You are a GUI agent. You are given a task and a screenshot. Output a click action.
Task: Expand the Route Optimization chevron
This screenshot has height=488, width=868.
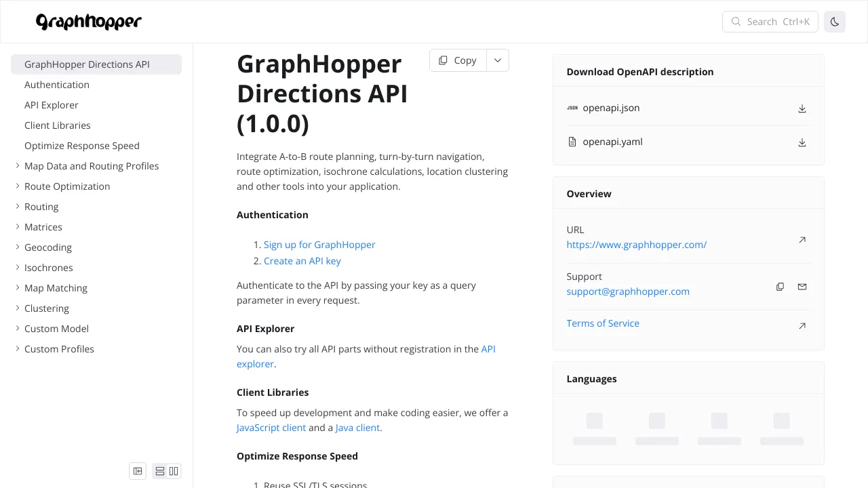[x=18, y=186]
